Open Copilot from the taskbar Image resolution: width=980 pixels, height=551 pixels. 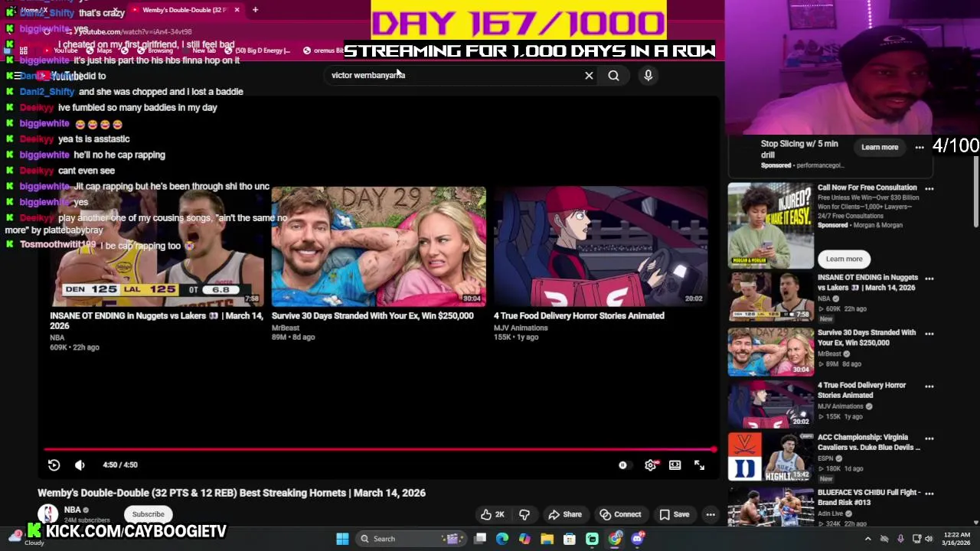[x=524, y=539]
